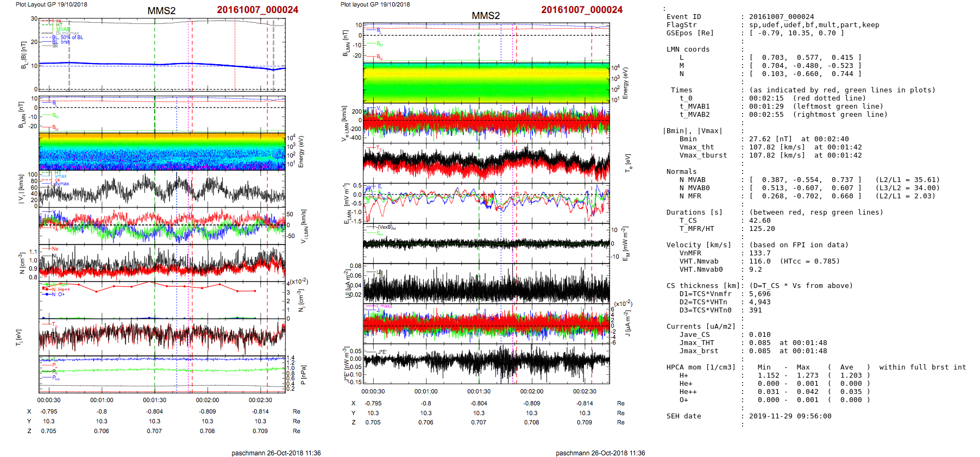Click the pressure panel at the bottom of the left plot
The image size is (980, 457).
pos(162,374)
